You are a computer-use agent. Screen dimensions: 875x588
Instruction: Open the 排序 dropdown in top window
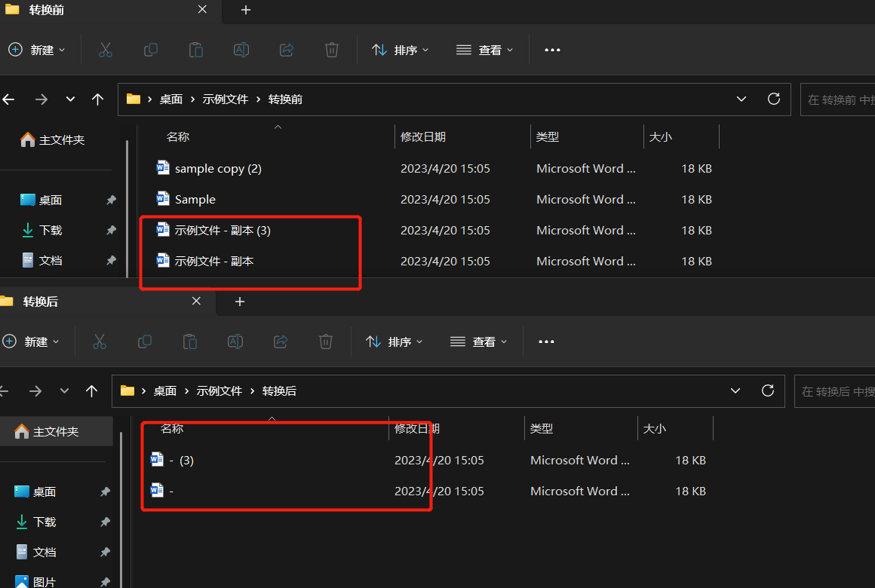coord(401,50)
